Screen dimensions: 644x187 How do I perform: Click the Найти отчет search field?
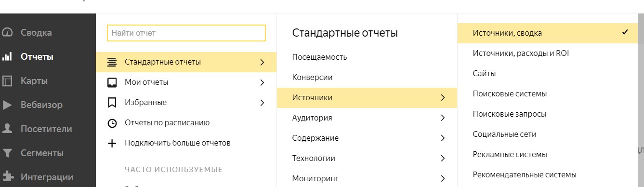tap(186, 33)
